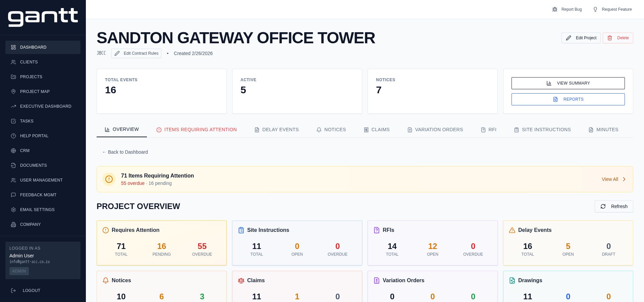This screenshot has width=644, height=302.
Task: Click the User Management icon
Action: (x=13, y=180)
